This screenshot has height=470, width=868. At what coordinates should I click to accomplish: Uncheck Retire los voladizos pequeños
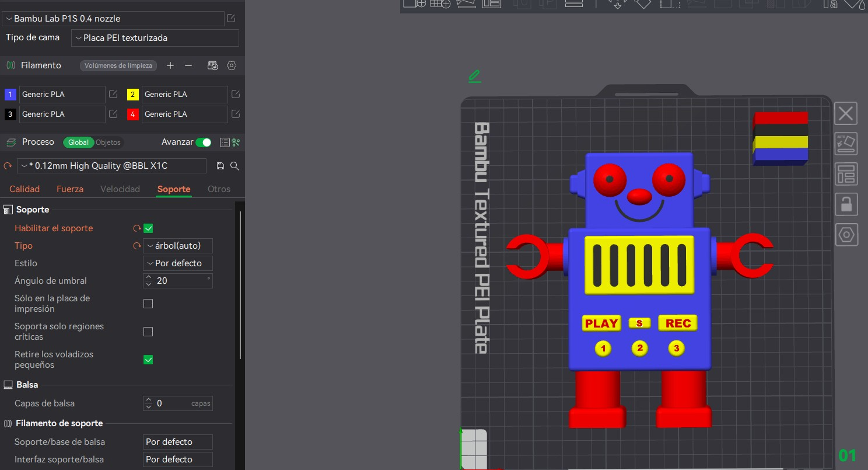click(148, 360)
